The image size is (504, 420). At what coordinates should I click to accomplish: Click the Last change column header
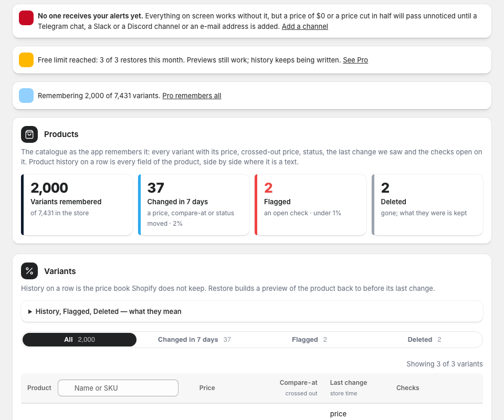coord(349,383)
